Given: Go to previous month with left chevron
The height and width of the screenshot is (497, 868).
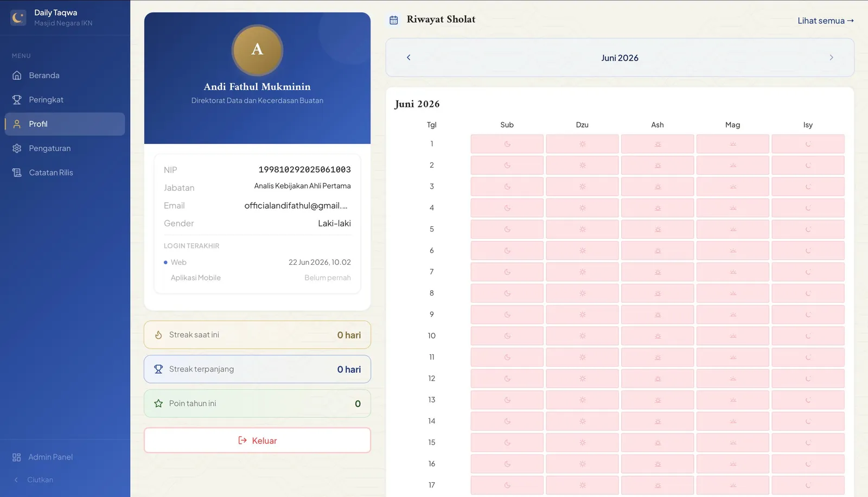Looking at the screenshot, I should point(409,58).
